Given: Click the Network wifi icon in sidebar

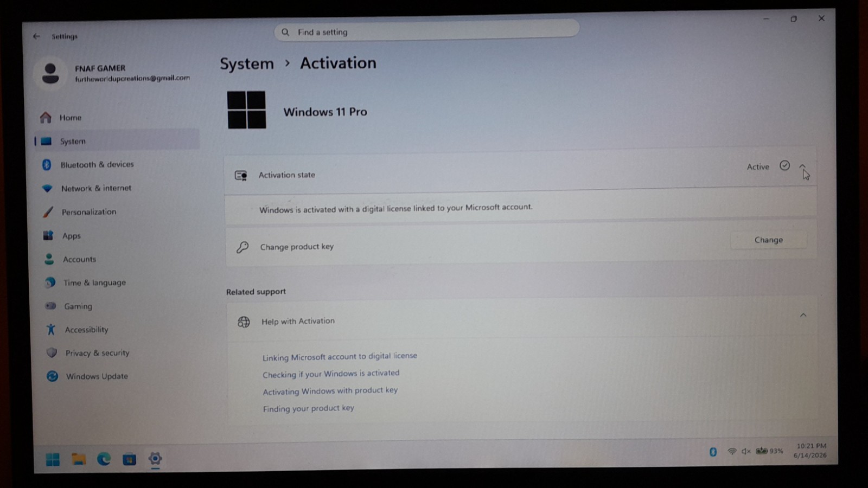Looking at the screenshot, I should click(47, 188).
